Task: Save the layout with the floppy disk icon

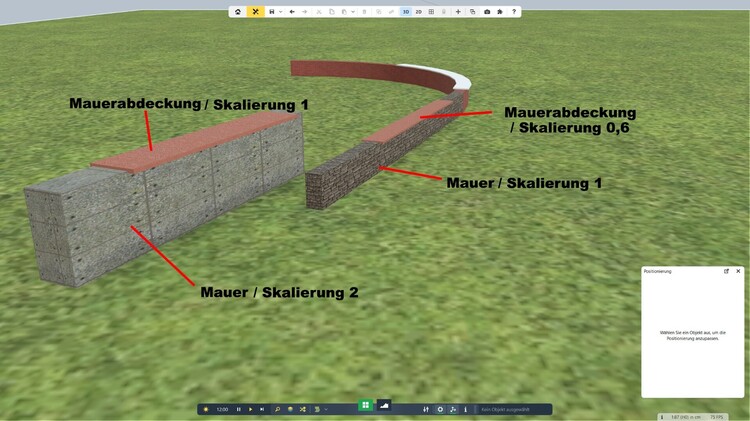Action: click(x=272, y=11)
